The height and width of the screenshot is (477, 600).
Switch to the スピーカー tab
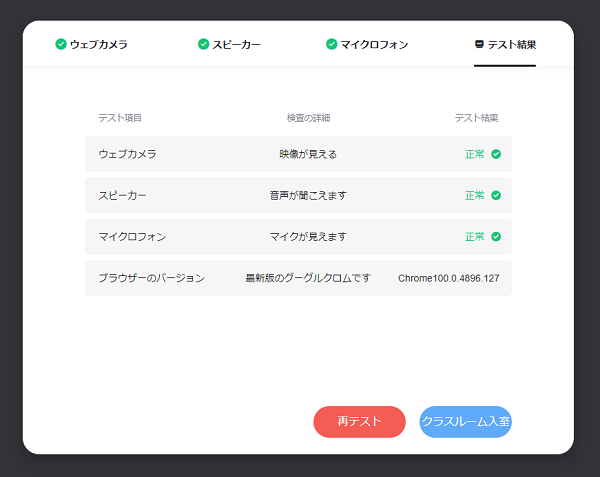[236, 45]
